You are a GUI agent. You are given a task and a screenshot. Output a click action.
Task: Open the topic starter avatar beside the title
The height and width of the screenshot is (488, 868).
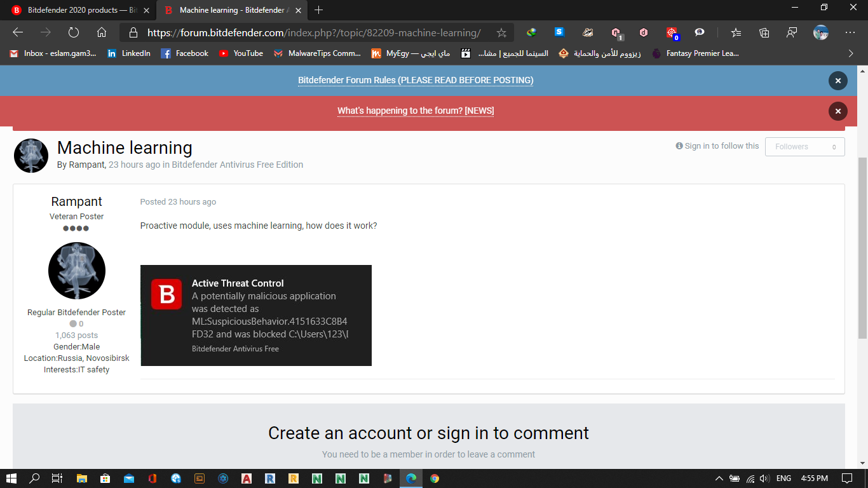[31, 156]
